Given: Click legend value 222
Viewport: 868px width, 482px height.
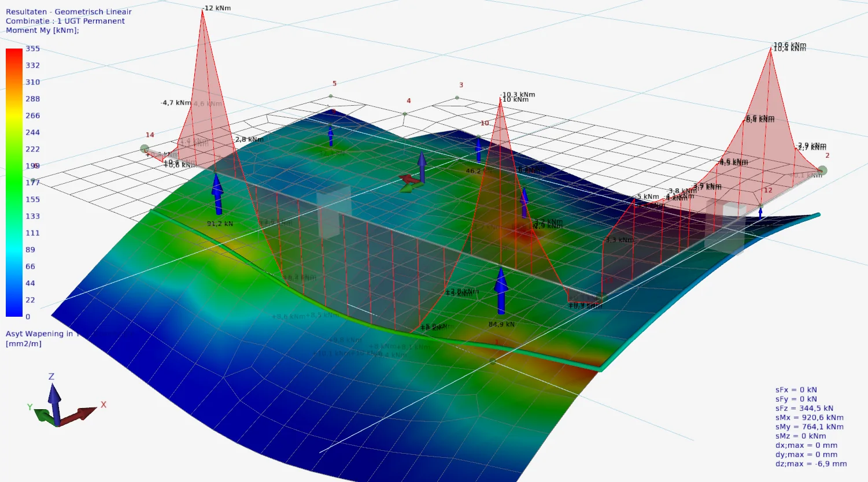Looking at the screenshot, I should pyautogui.click(x=33, y=149).
